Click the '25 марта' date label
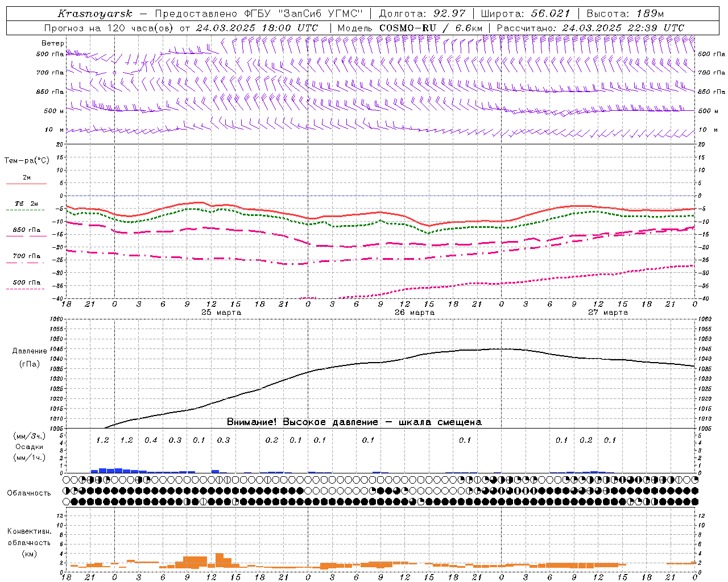The height and width of the screenshot is (582, 728). click(221, 313)
